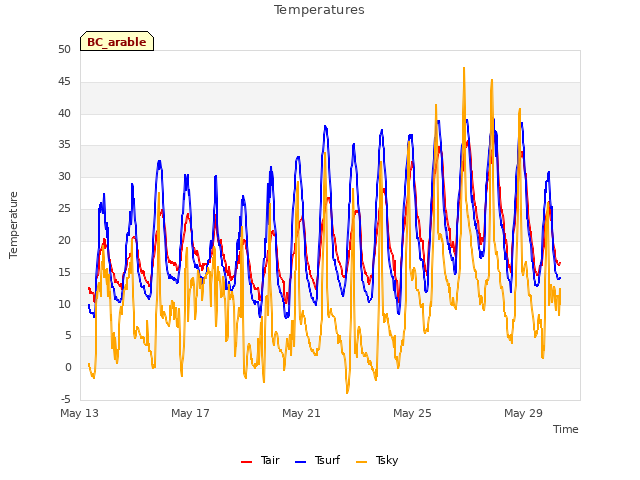Image resolution: width=640 pixels, height=480 pixels.
Task: Click the highest orange Tsky peak near 47
Action: pos(464,68)
